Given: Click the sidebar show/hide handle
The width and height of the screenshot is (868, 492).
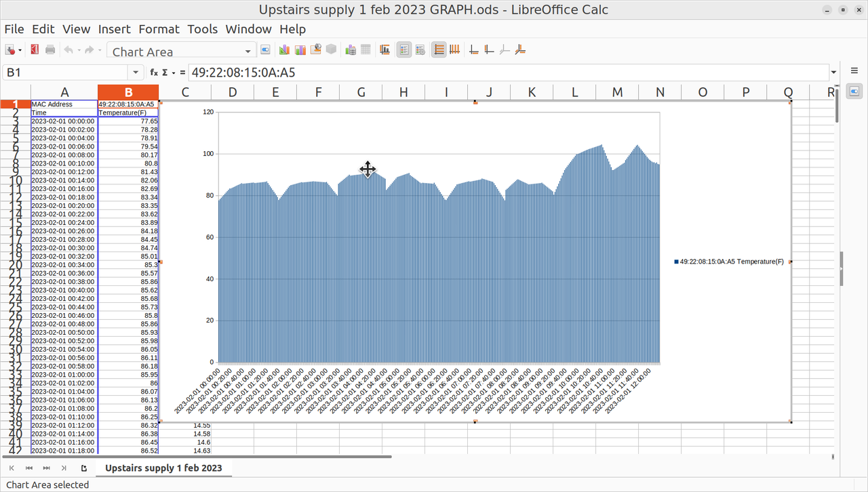Looking at the screenshot, I should [x=842, y=269].
